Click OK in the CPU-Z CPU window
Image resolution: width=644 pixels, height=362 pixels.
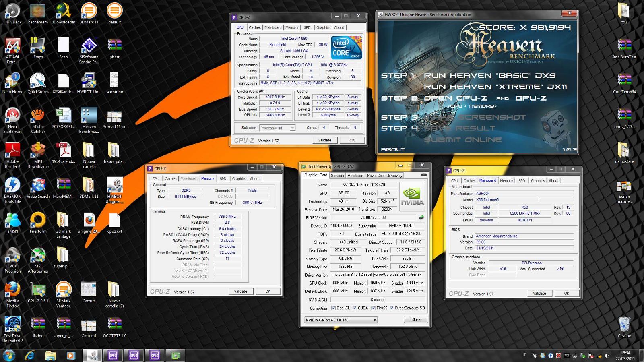coord(352,140)
